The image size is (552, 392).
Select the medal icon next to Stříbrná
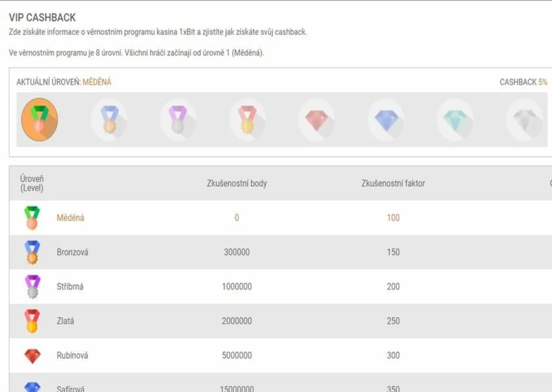click(31, 287)
